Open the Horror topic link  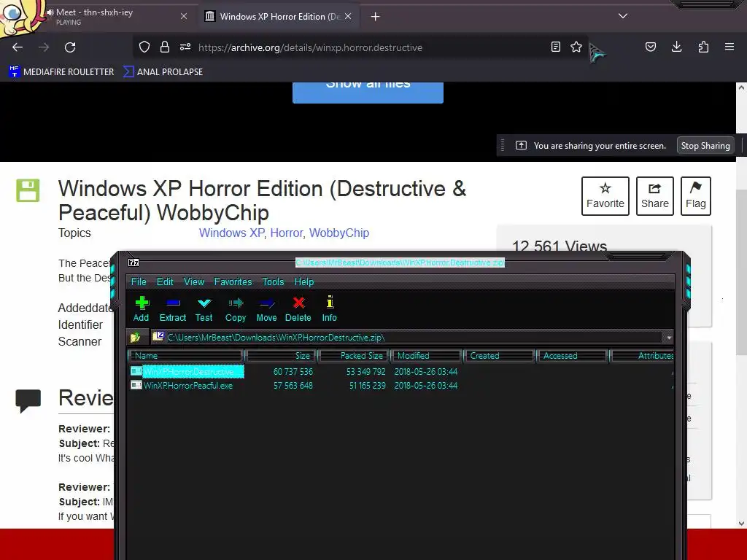click(x=286, y=233)
